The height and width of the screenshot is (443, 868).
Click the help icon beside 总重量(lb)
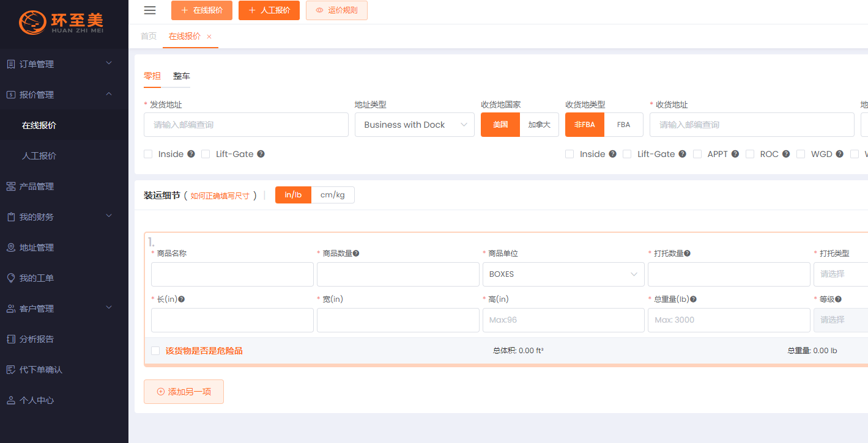tap(694, 299)
